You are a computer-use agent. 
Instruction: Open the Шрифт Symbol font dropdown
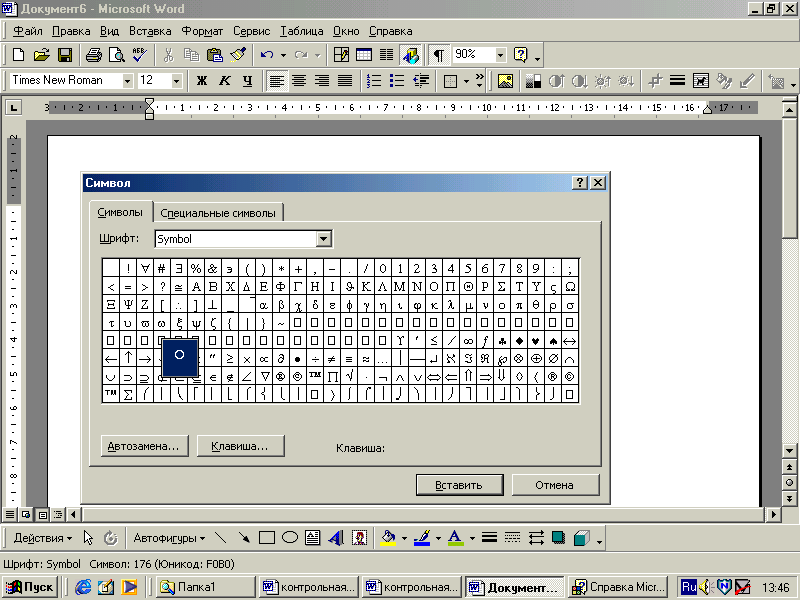coord(323,239)
